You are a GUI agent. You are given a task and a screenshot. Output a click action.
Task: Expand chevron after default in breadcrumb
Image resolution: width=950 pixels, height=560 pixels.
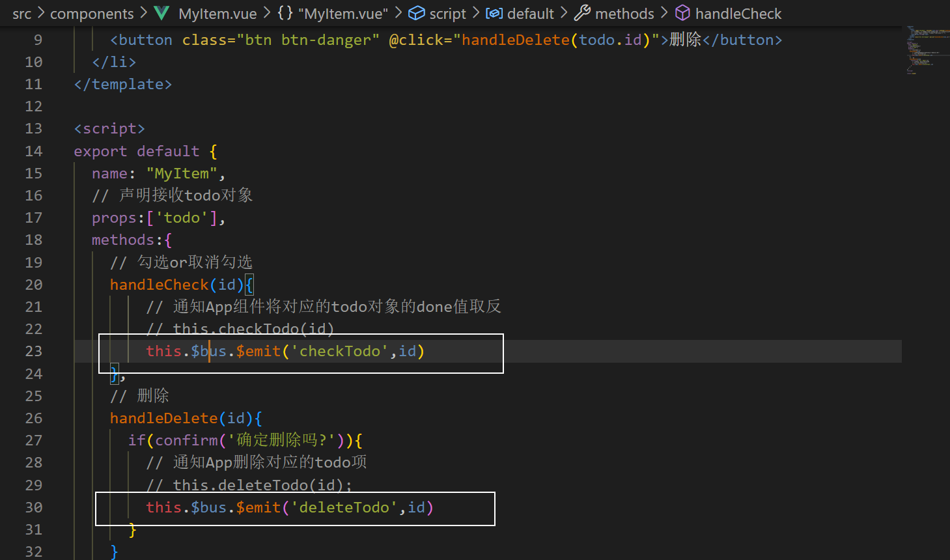[x=564, y=13]
